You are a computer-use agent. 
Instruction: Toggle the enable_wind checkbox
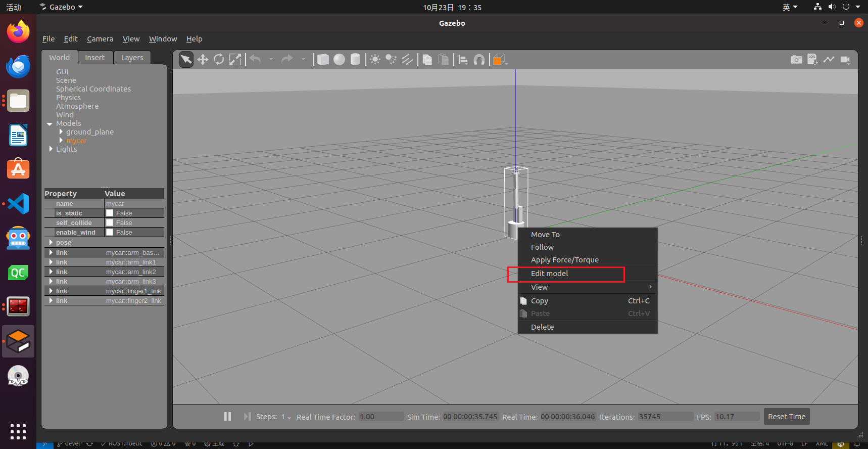tap(110, 232)
